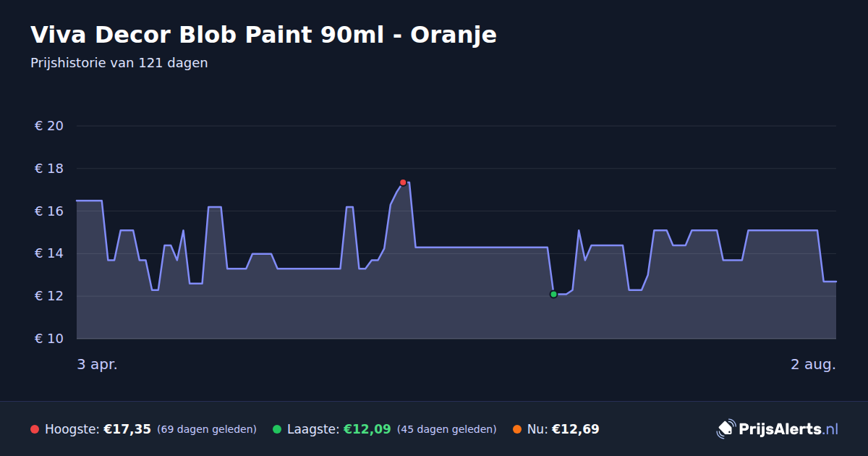Click the orange dot beside Nu
868x456 pixels.
coord(517,429)
